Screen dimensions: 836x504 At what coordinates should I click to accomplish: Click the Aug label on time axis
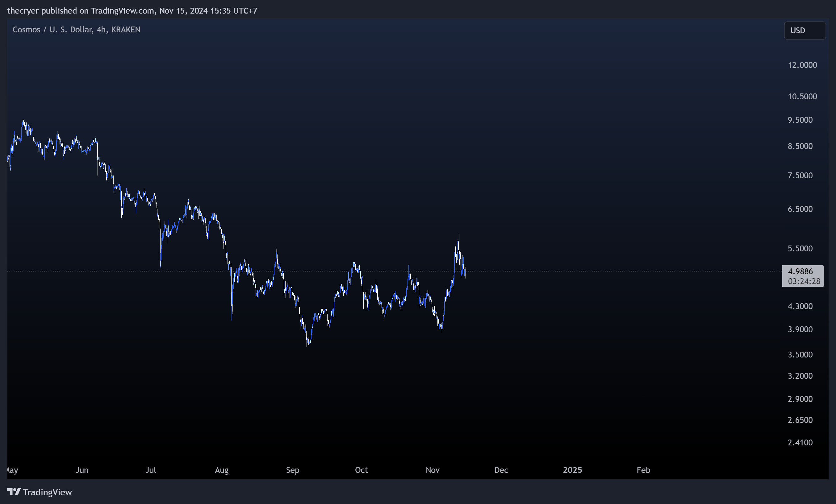coord(222,470)
